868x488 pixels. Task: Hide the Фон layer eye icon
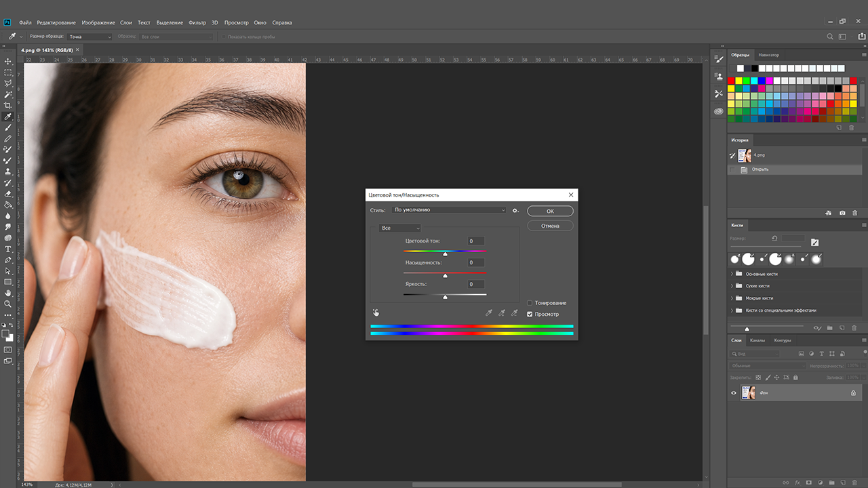pyautogui.click(x=733, y=393)
